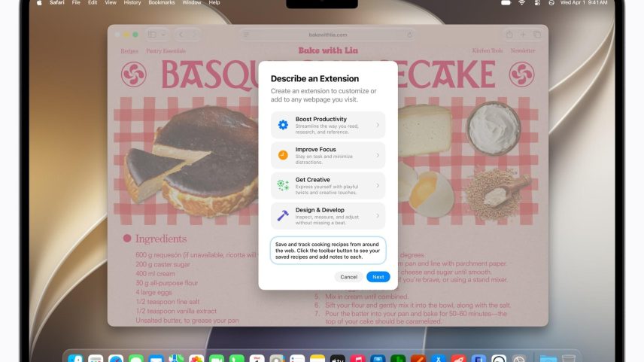The image size is (644, 362).
Task: Click the '400 ml cream' line
Action: [155, 274]
